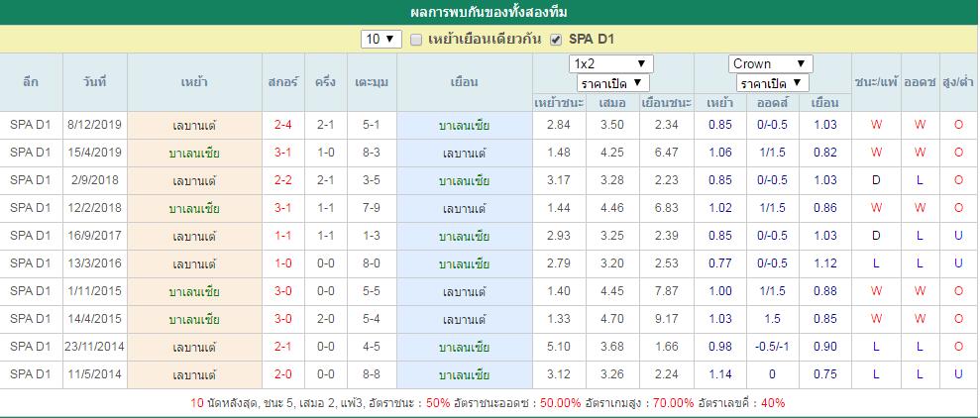Screen dimensions: 980x418
Task: Check the เหย้าเยือนเดียวกัน checkbox
Action: pyautogui.click(x=415, y=40)
